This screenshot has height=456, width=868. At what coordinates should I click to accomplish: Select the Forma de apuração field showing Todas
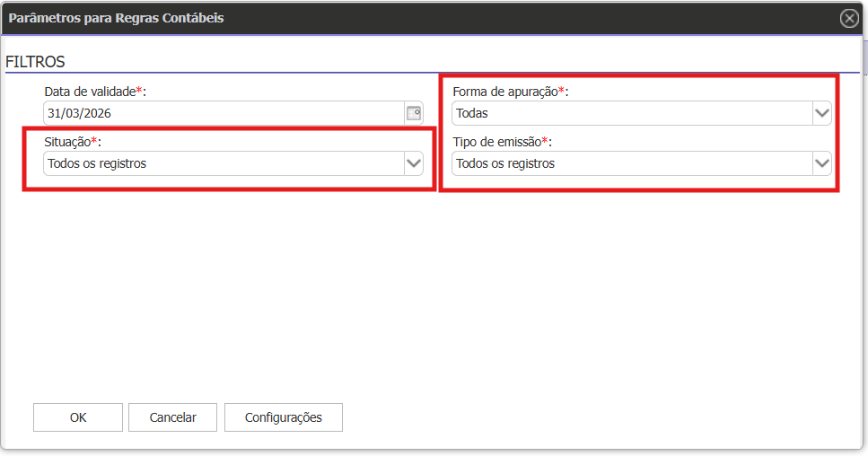tap(631, 113)
